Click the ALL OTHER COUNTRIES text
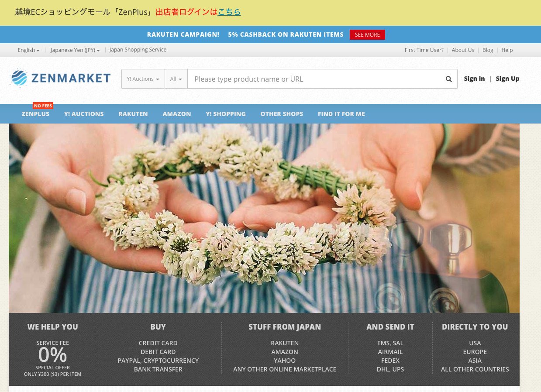The width and height of the screenshot is (541, 392). click(475, 369)
